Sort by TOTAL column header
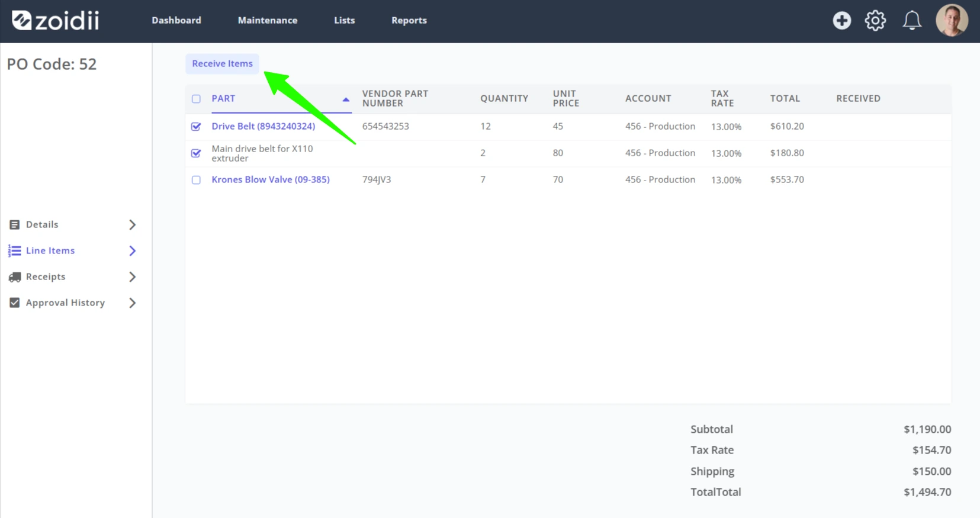 pos(785,98)
